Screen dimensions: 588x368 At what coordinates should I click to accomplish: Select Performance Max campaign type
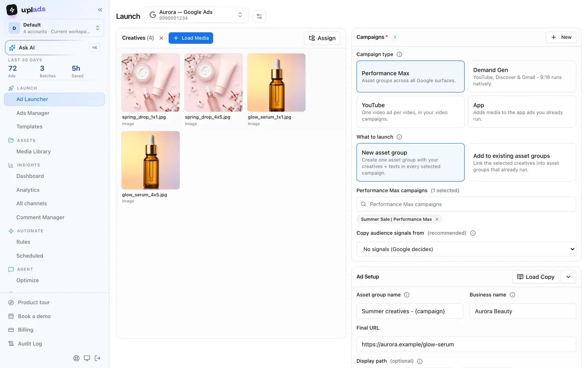pos(410,77)
